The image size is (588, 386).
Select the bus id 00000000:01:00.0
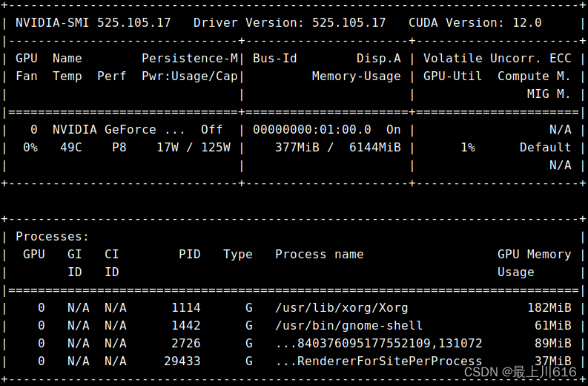312,130
